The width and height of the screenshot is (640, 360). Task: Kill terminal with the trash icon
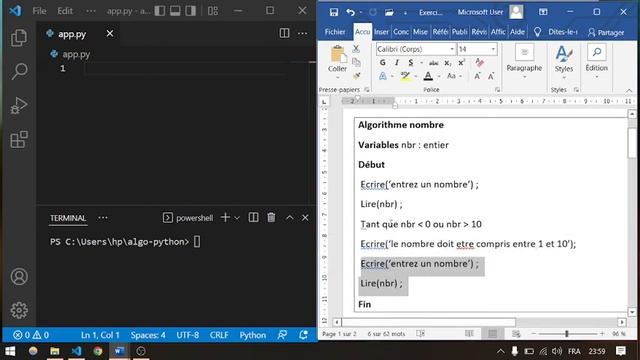(x=271, y=218)
